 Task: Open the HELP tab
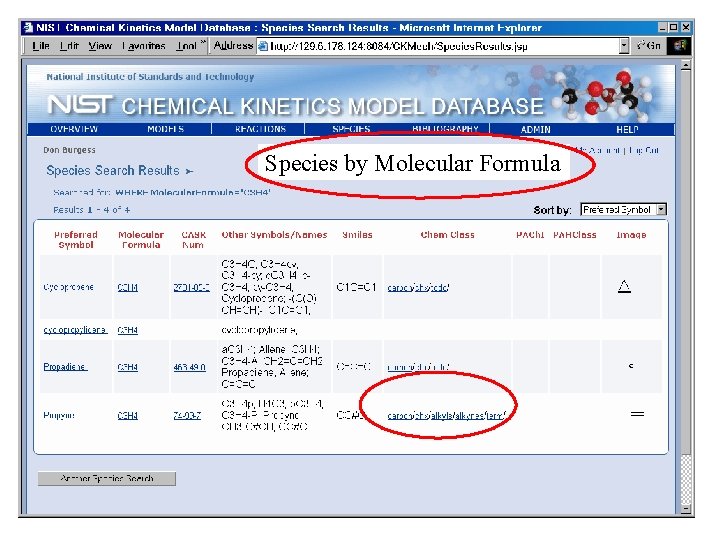[x=627, y=129]
